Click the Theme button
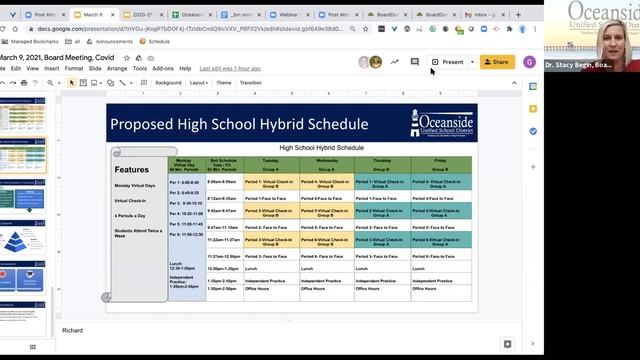The height and width of the screenshot is (360, 640). (224, 83)
